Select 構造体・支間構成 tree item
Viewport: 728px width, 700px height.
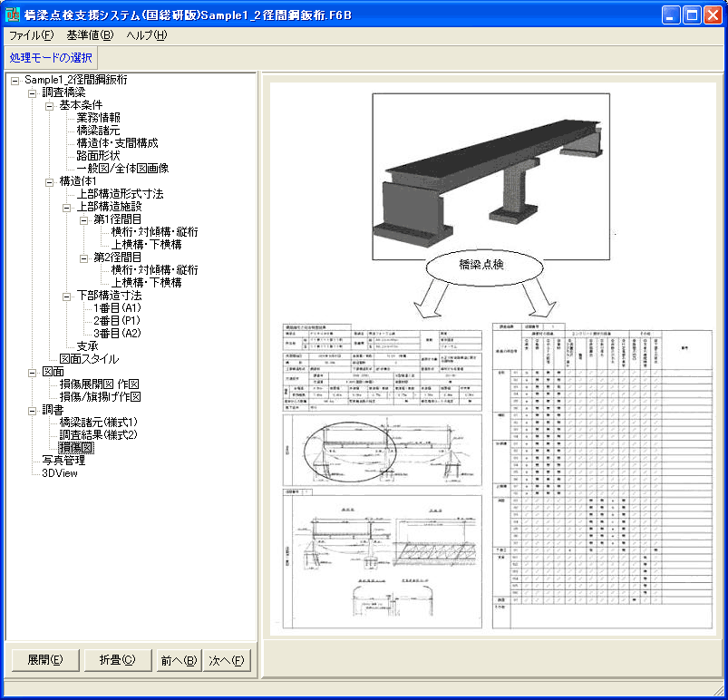click(x=117, y=143)
